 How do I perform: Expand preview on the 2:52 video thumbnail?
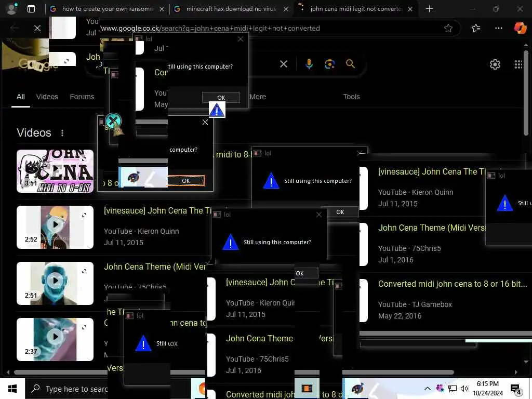coord(84,215)
